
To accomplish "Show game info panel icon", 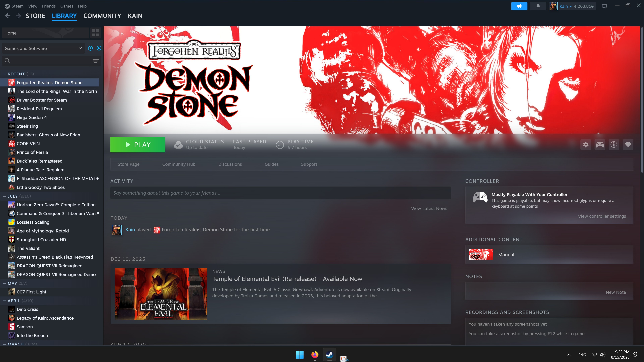I will (x=614, y=145).
